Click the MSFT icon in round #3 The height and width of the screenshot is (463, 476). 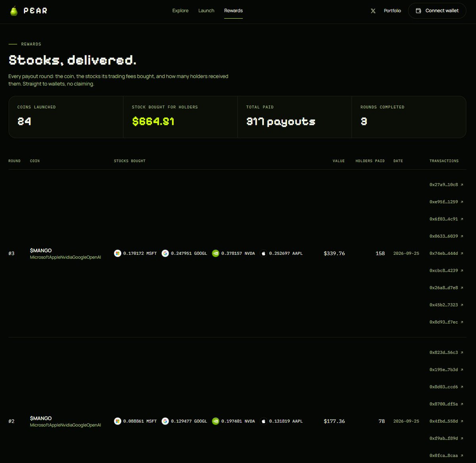click(117, 253)
